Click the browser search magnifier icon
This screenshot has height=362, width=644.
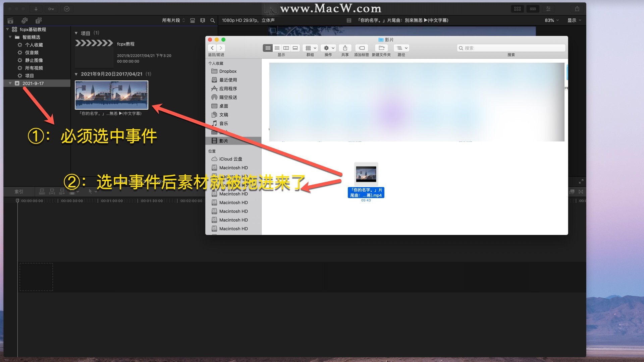coord(212,20)
